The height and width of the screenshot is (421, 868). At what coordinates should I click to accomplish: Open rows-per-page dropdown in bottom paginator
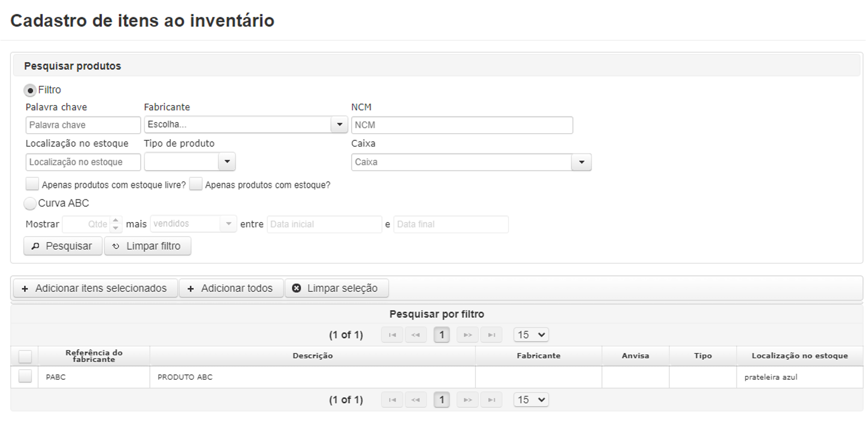click(x=531, y=400)
